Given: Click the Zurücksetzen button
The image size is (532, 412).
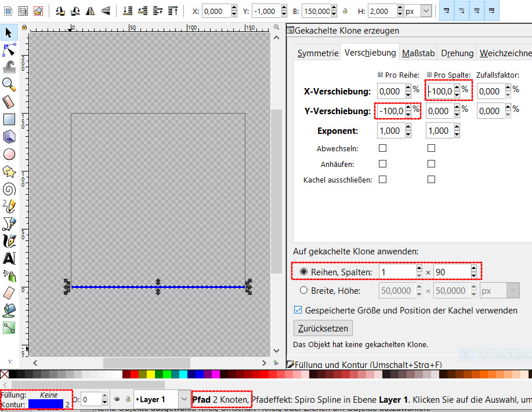Looking at the screenshot, I should [323, 328].
